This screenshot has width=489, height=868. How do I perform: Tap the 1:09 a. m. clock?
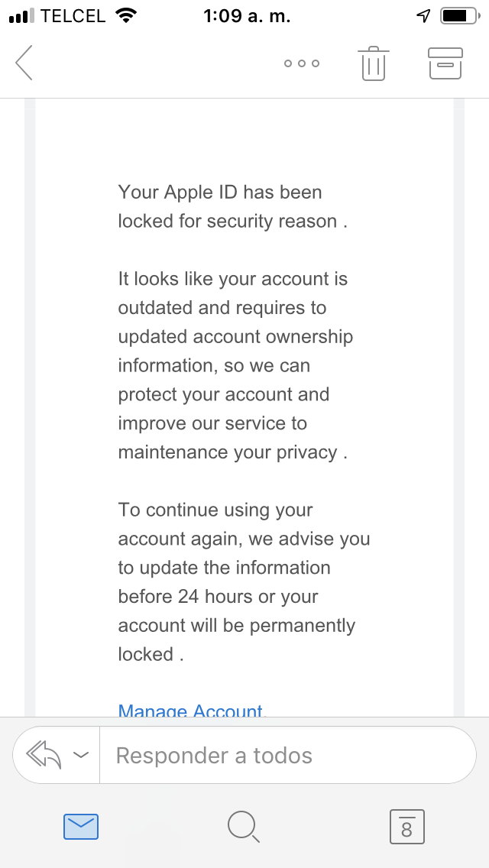tap(247, 16)
